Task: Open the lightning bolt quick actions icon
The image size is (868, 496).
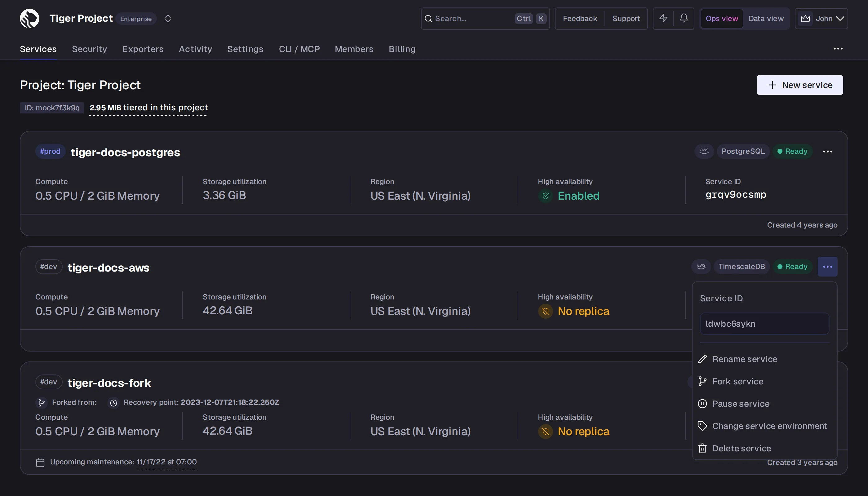Action: pyautogui.click(x=663, y=18)
